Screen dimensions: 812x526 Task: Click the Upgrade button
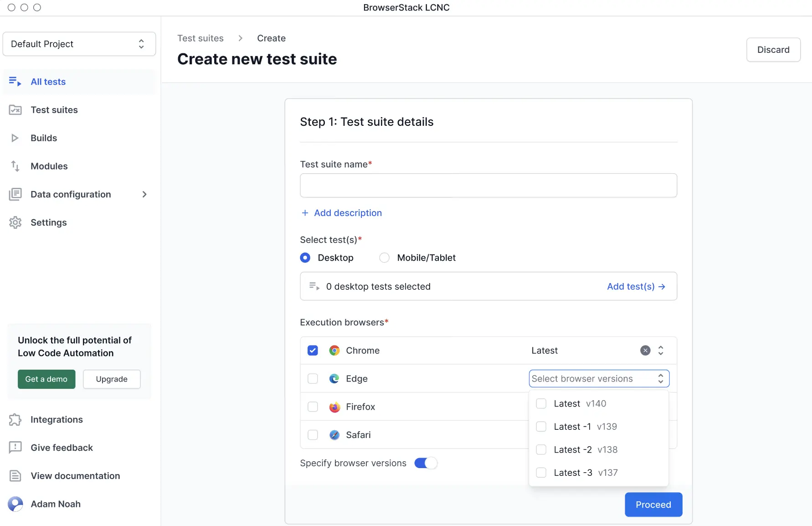tap(112, 379)
